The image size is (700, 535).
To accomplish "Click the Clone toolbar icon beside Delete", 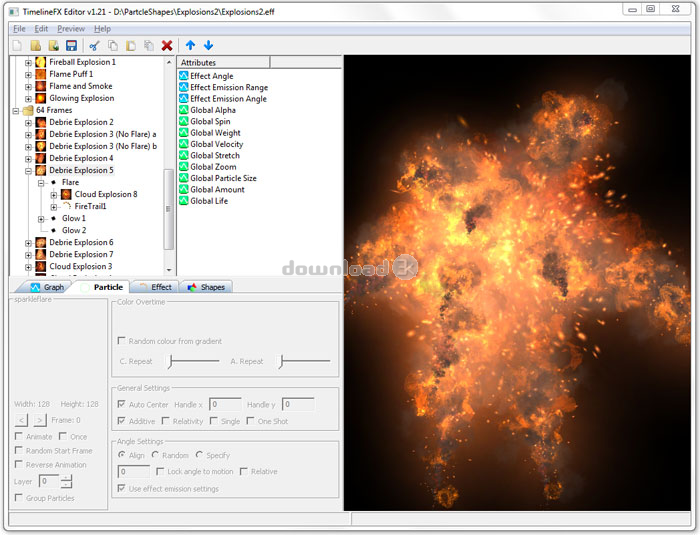I will [x=149, y=46].
